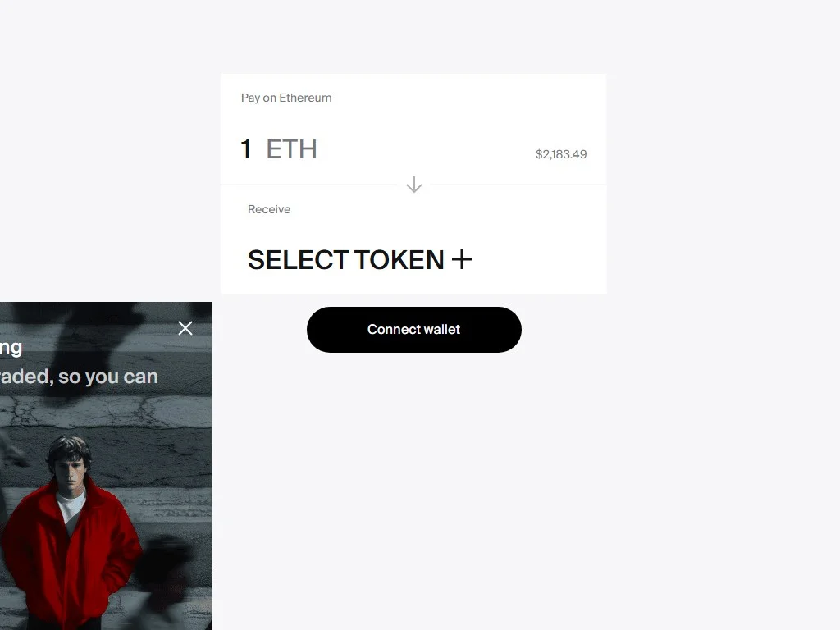Click the Pay on Ethereum network label
The height and width of the screenshot is (630, 840).
pyautogui.click(x=286, y=98)
